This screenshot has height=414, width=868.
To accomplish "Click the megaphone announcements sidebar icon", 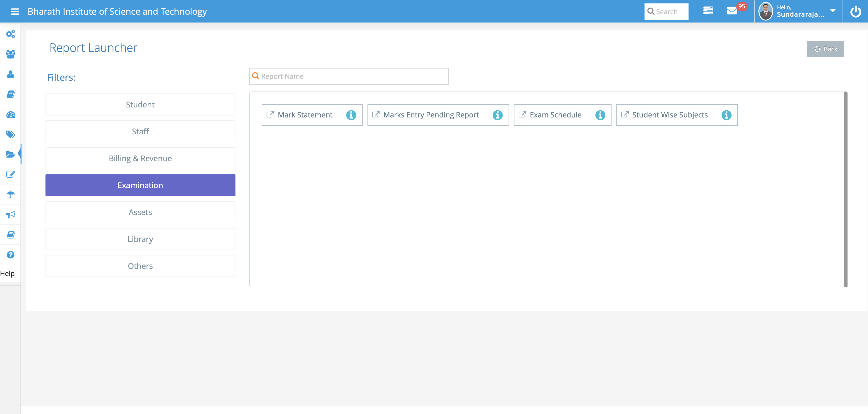I will tap(11, 214).
